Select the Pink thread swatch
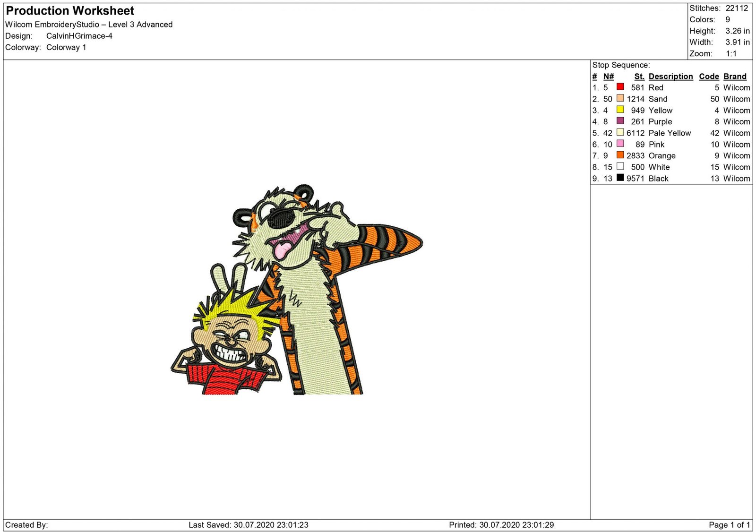The width and height of the screenshot is (756, 532). [620, 144]
